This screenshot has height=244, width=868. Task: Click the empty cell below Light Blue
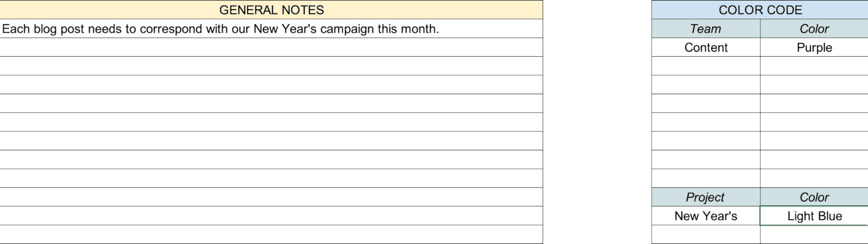pos(814,234)
